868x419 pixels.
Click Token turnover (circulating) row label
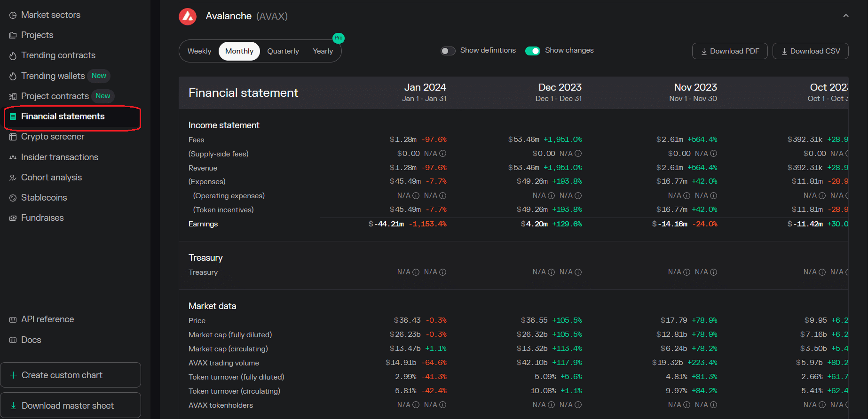click(x=234, y=391)
